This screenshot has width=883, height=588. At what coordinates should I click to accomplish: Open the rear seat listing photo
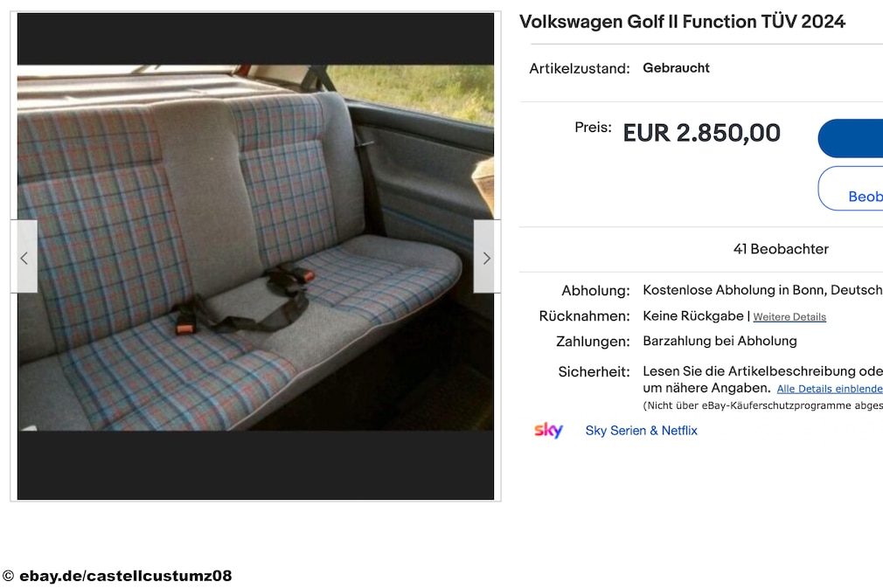255,247
